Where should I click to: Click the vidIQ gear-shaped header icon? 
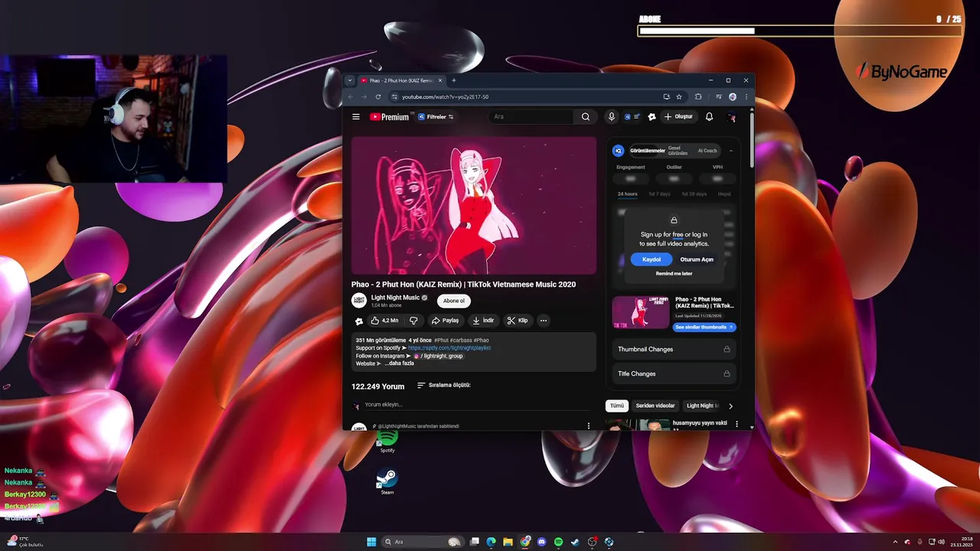pos(652,117)
